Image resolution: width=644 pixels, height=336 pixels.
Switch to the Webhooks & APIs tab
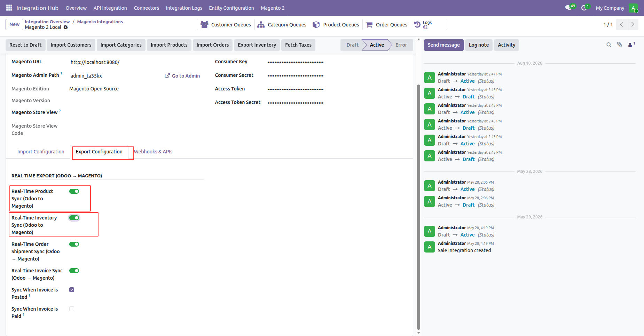153,152
